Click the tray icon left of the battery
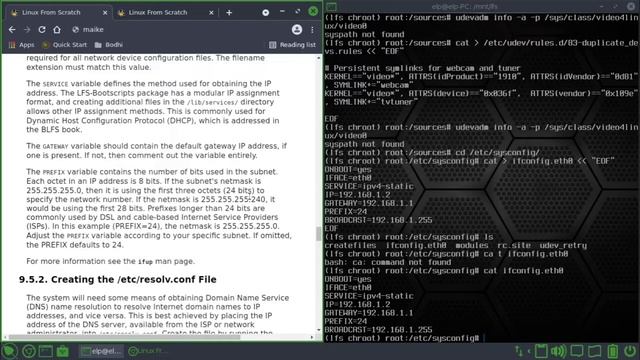 click(x=595, y=351)
